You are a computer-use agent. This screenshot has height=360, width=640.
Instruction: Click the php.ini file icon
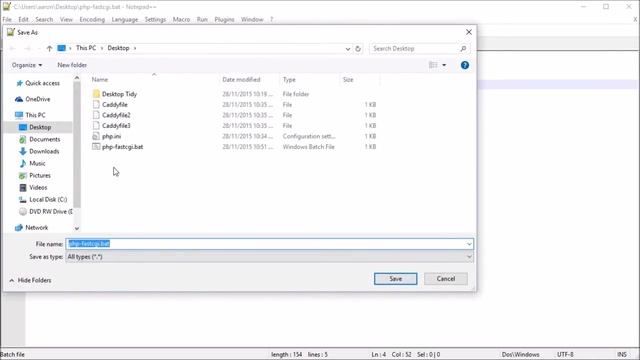pyautogui.click(x=96, y=136)
